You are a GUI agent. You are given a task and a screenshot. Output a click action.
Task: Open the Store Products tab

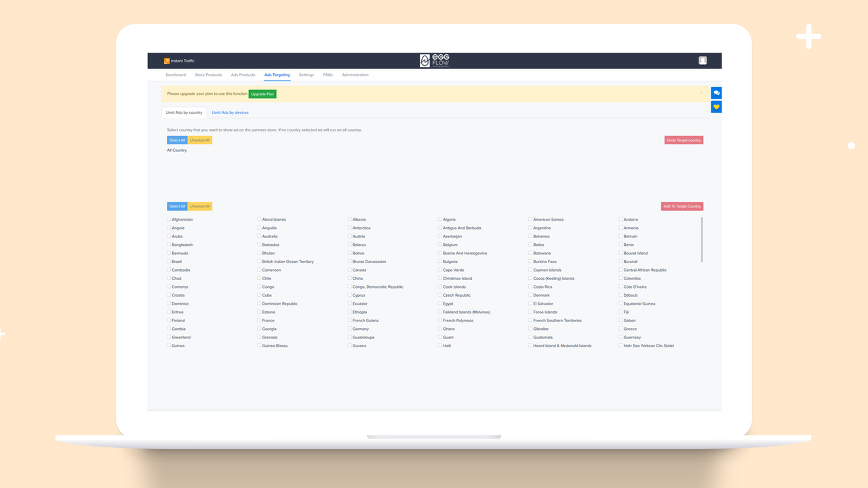(x=208, y=75)
